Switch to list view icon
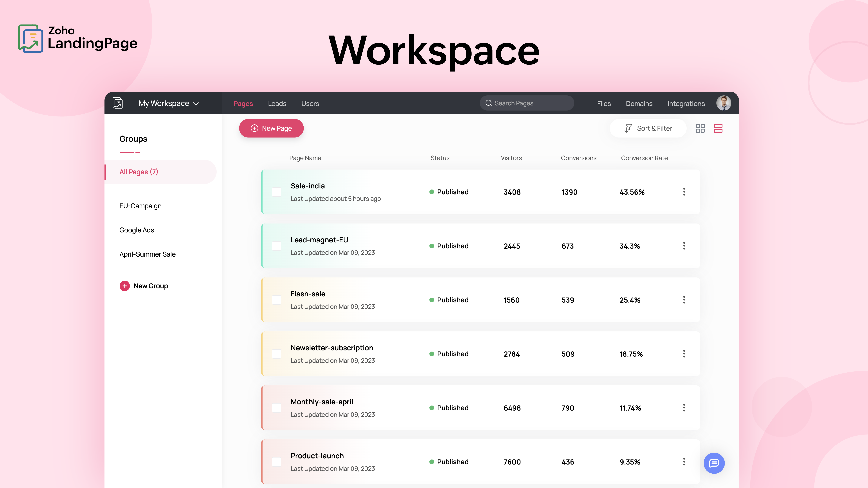The image size is (868, 488). tap(718, 128)
